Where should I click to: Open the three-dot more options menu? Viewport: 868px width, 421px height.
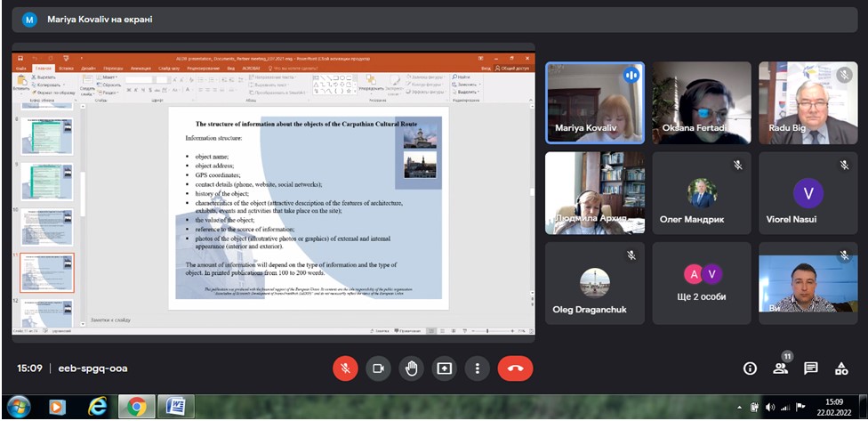click(478, 368)
